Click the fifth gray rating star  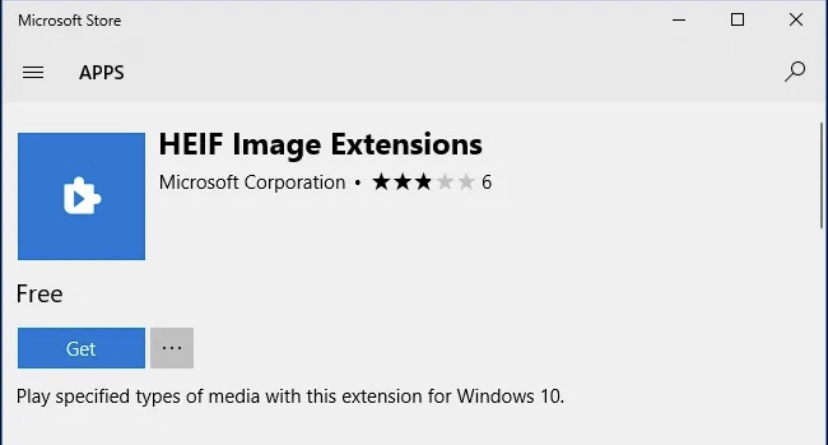point(465,182)
